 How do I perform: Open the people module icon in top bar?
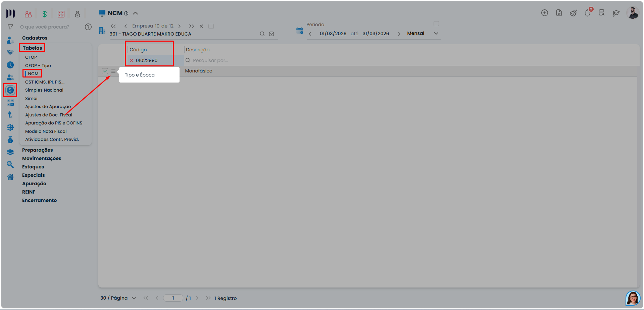coord(28,14)
